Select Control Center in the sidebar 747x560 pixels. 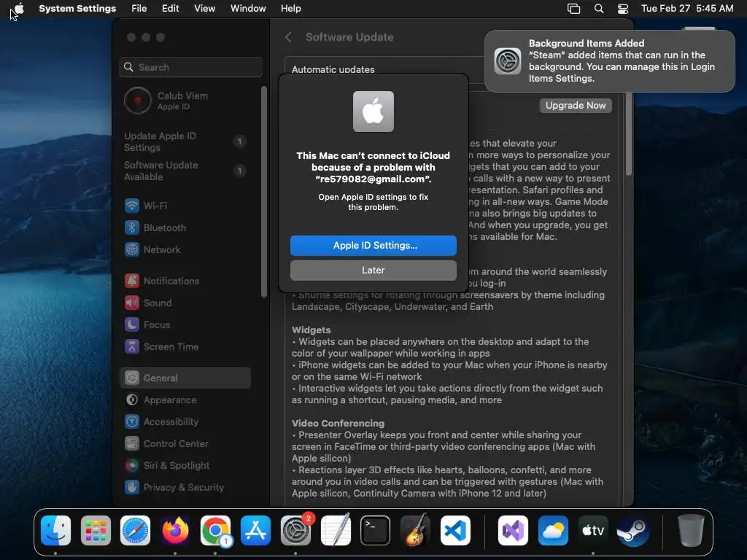[185, 444]
